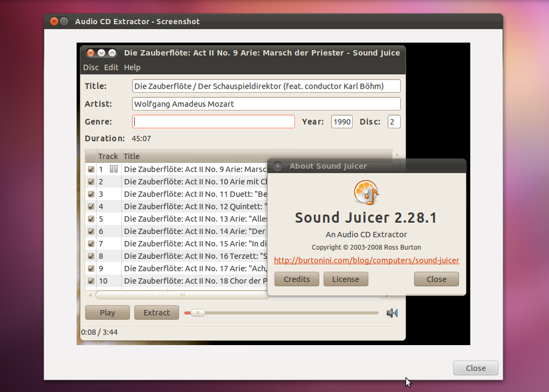The width and height of the screenshot is (549, 392).
Task: Click the Year field showing 1990
Action: (x=342, y=122)
